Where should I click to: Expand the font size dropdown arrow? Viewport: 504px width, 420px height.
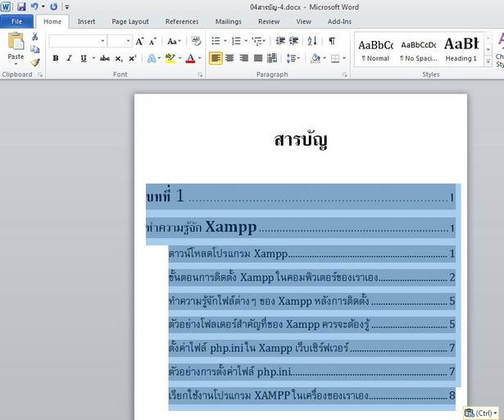click(128, 41)
